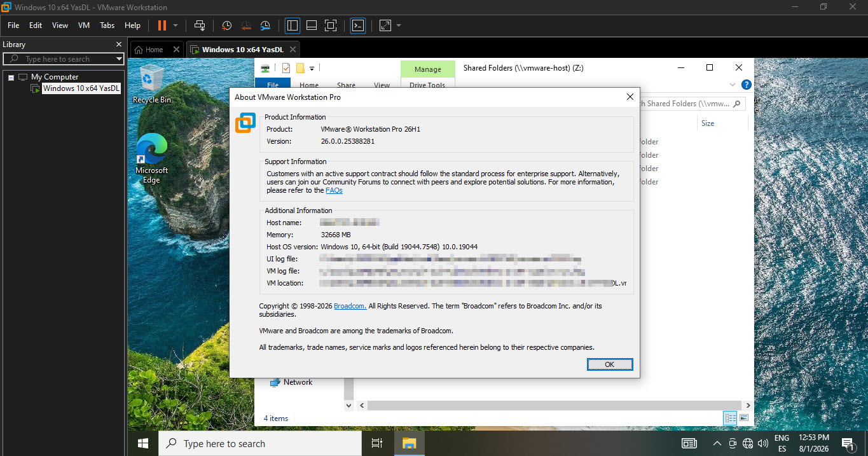Open the Explorer Home ribbon tab
This screenshot has width=868, height=456.
[309, 85]
